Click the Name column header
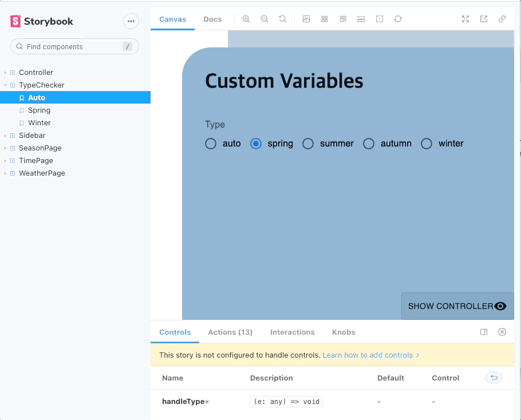The width and height of the screenshot is (521, 420). point(173,378)
